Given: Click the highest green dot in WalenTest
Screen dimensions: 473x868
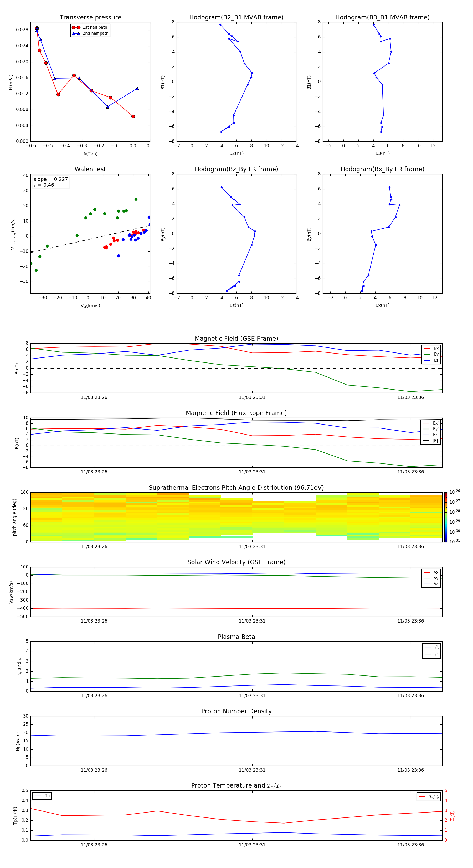Looking at the screenshot, I should [136, 199].
